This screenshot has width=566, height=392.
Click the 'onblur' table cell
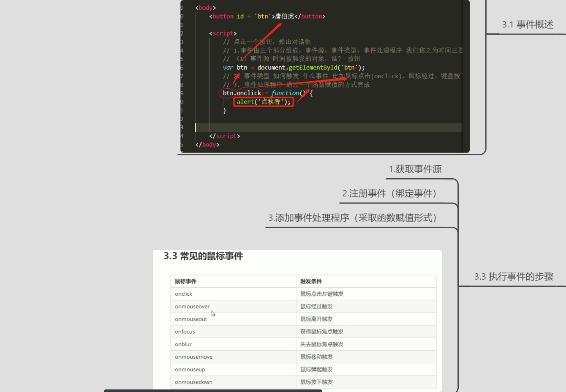click(233, 344)
